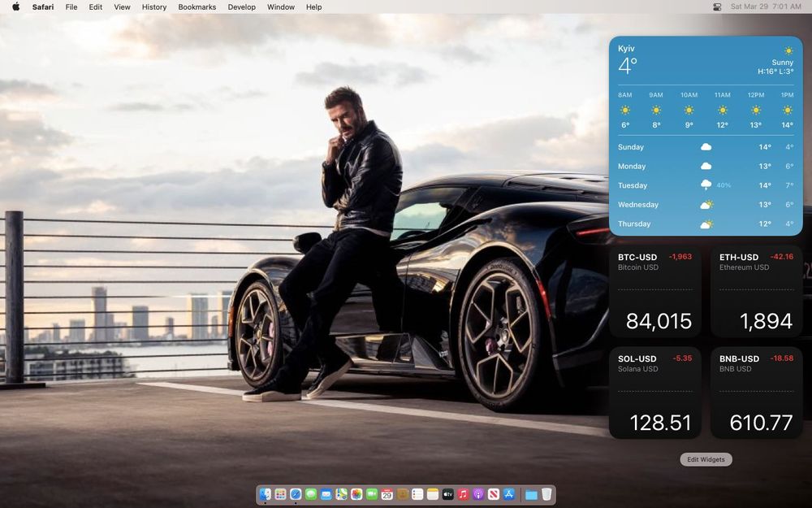Screen dimensions: 812x508
Task: Open the Develop menu
Action: tap(241, 7)
